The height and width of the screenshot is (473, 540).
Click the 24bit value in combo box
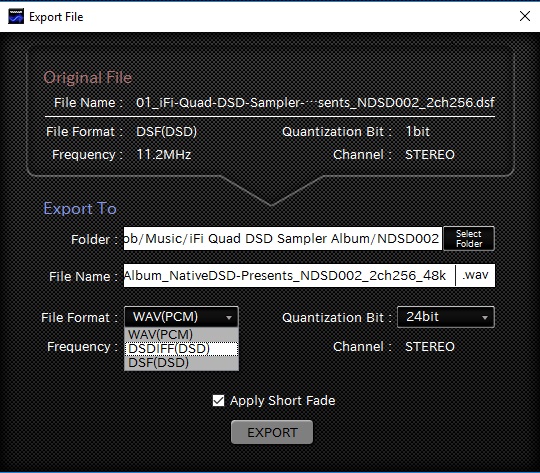click(423, 317)
